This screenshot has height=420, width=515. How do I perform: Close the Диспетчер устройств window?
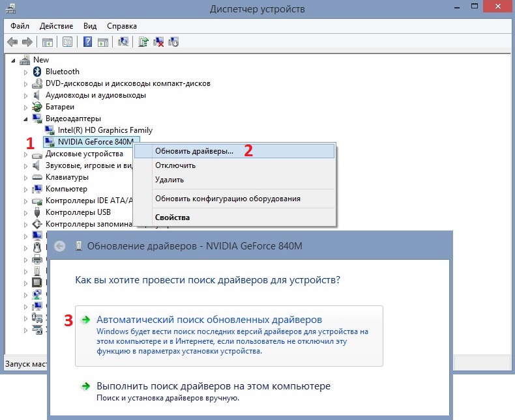click(497, 7)
